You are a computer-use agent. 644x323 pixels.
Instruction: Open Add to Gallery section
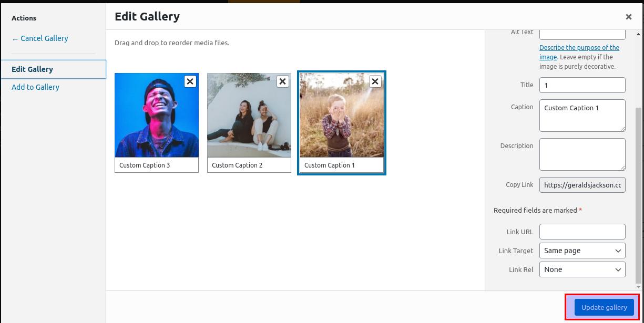(x=35, y=87)
